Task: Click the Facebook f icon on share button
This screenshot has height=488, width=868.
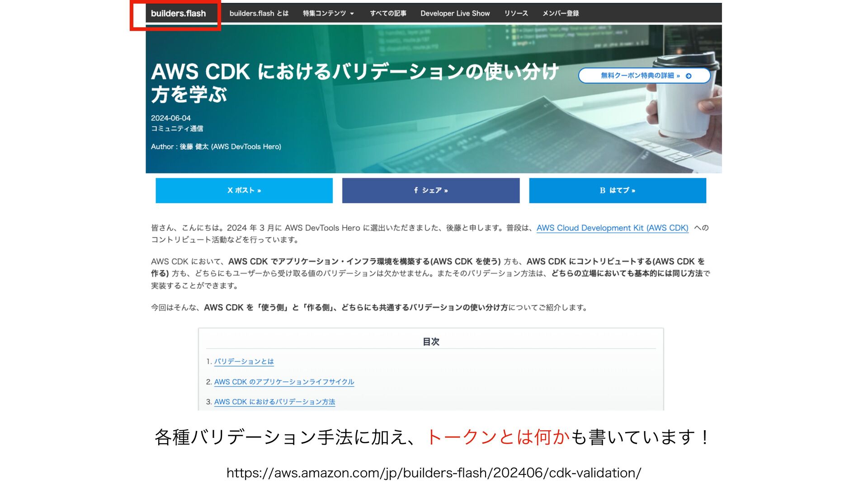Action: [x=416, y=190]
